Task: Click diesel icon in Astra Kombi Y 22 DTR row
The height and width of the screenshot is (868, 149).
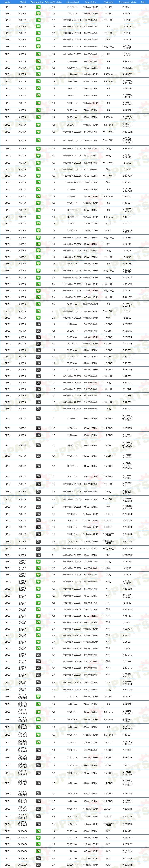Action: click(x=38, y=689)
